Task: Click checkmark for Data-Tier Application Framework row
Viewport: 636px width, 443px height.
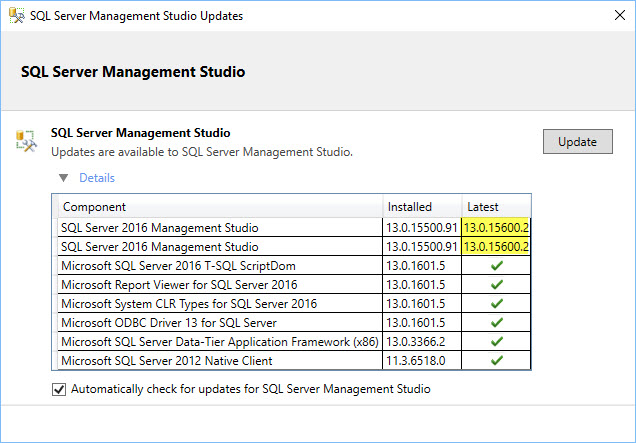Action: tap(496, 342)
